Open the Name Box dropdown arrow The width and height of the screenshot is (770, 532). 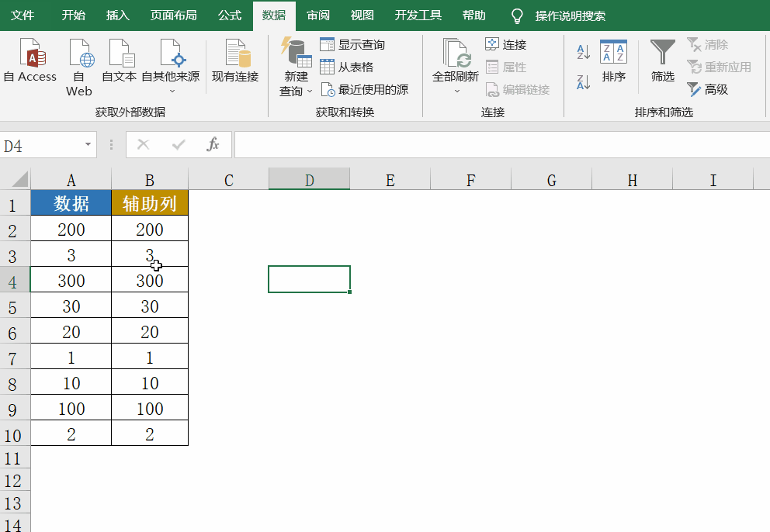[88, 145]
